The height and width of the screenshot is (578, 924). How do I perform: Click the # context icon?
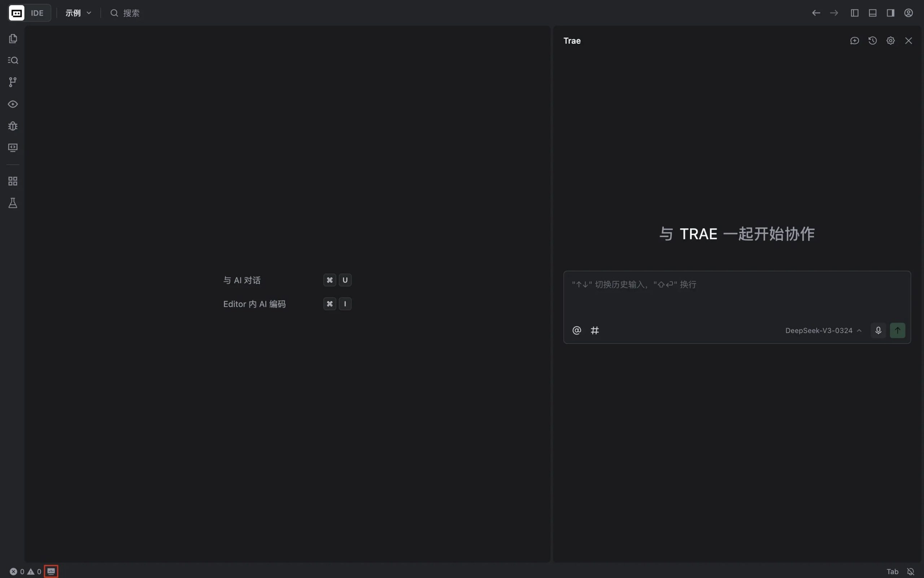click(x=595, y=330)
